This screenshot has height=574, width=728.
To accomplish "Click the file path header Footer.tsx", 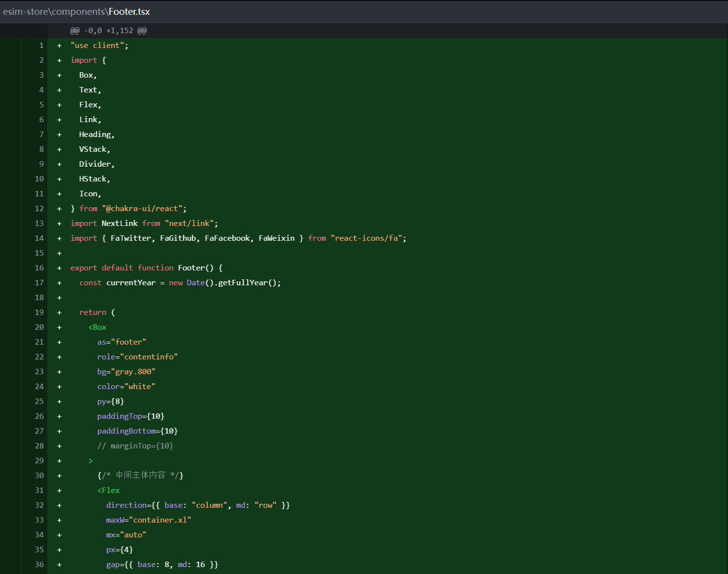I will pos(76,11).
